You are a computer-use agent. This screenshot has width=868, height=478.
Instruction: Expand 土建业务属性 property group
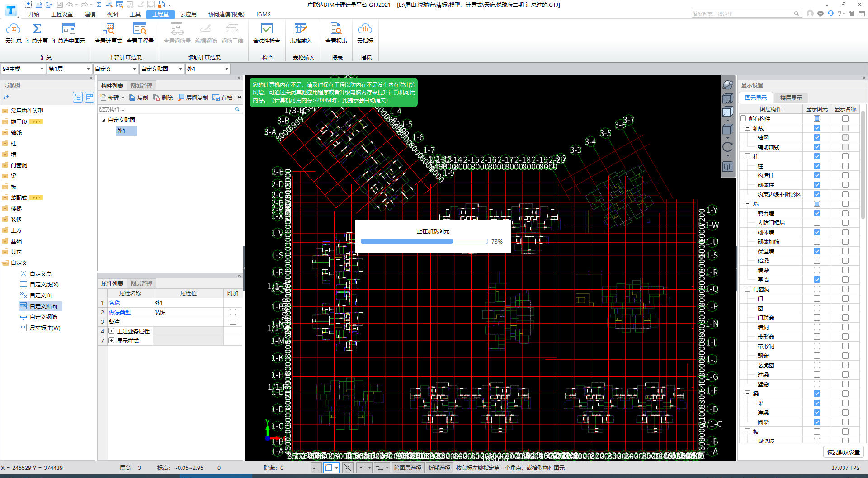point(111,331)
